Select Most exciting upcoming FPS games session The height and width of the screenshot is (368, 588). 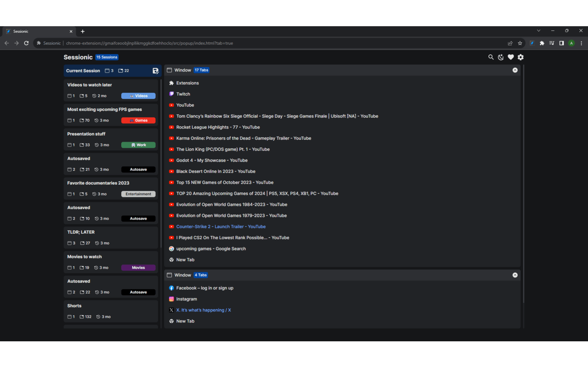point(111,115)
